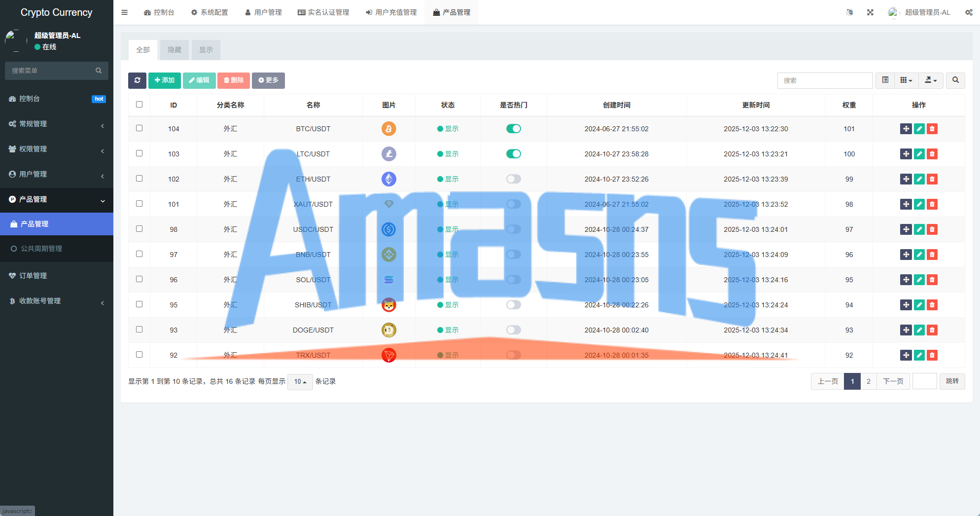This screenshot has height=516, width=980.
Task: Click drag-move icon for SHIB/USDT row
Action: point(906,305)
